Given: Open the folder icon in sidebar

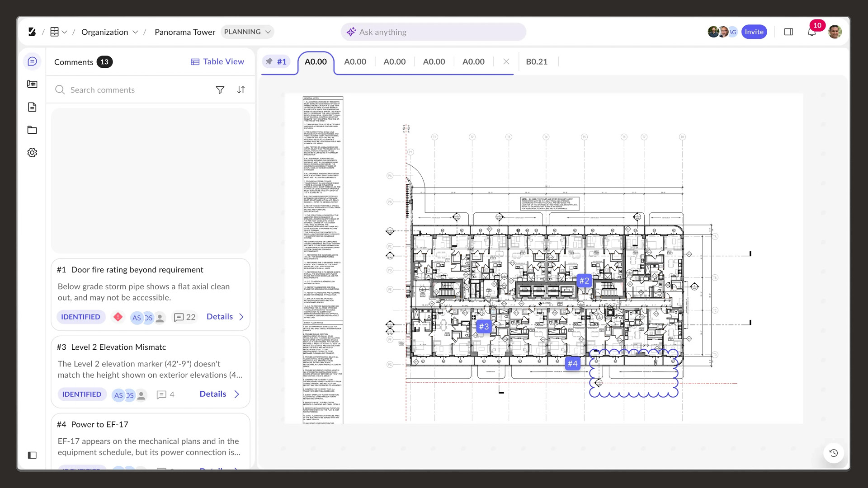Looking at the screenshot, I should (32, 130).
